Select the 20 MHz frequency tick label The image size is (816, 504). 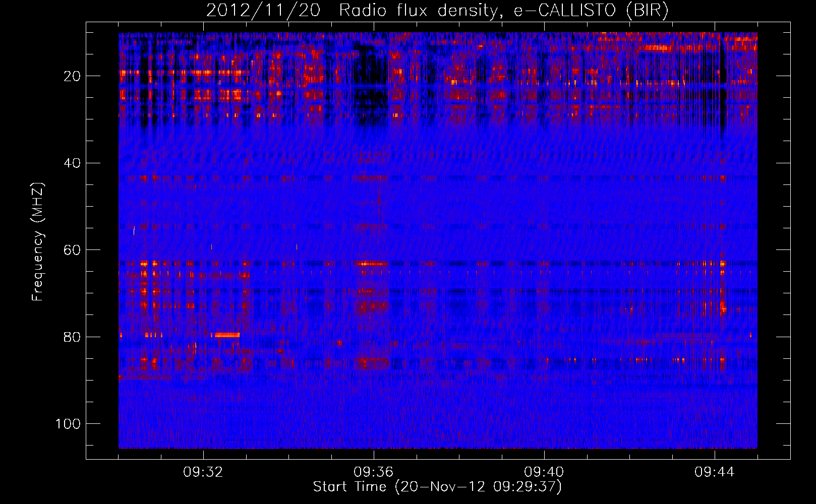coord(72,76)
